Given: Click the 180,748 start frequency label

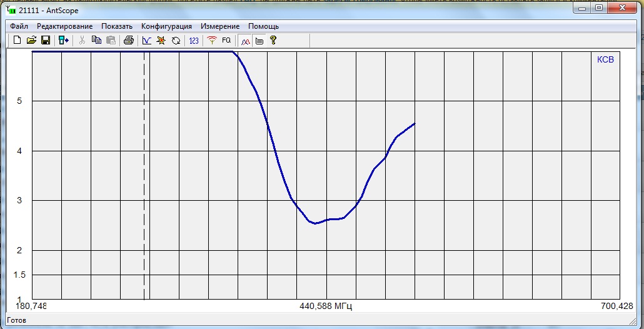Looking at the screenshot, I should [x=31, y=306].
